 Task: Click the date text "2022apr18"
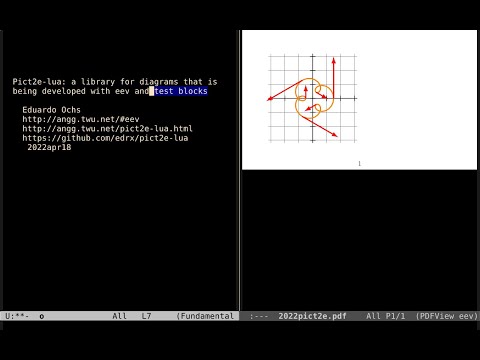(x=49, y=147)
